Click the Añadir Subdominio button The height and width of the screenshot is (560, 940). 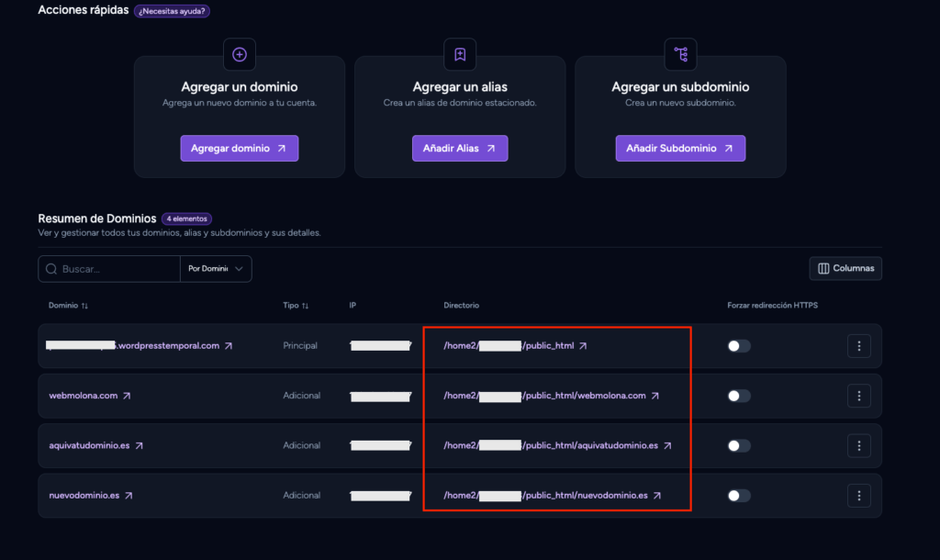[x=680, y=148]
